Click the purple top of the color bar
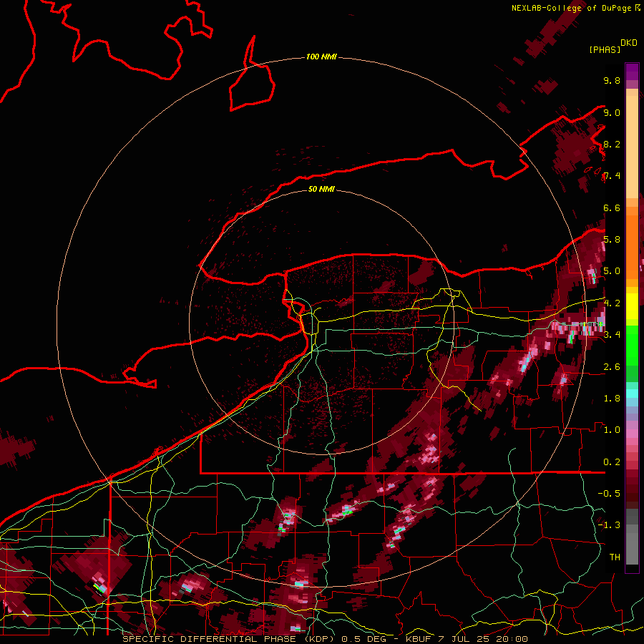 click(632, 72)
